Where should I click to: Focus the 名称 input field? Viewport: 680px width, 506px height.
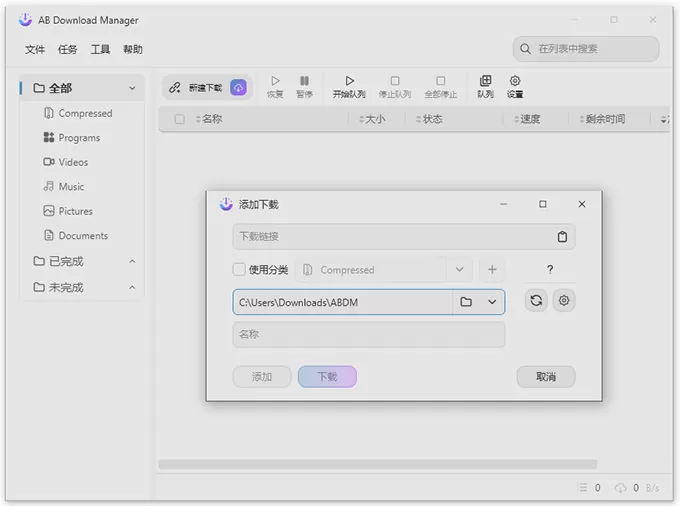click(x=369, y=334)
